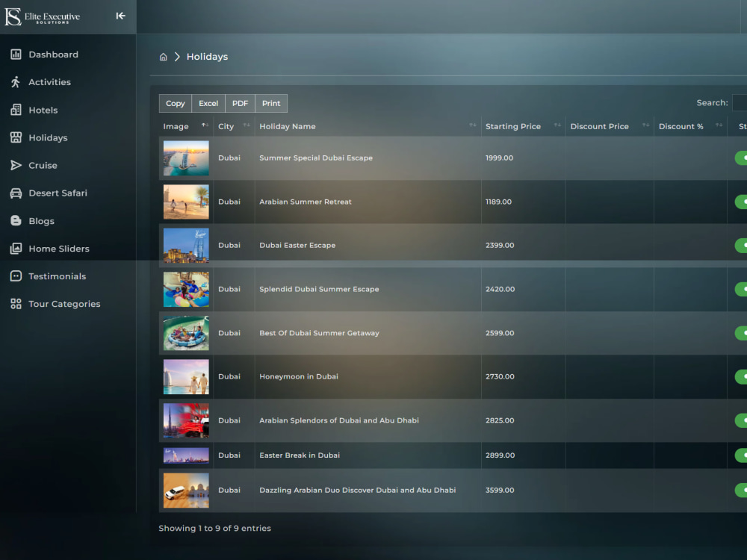Open Easter Break in Dubai thumbnail
747x560 pixels.
point(186,455)
